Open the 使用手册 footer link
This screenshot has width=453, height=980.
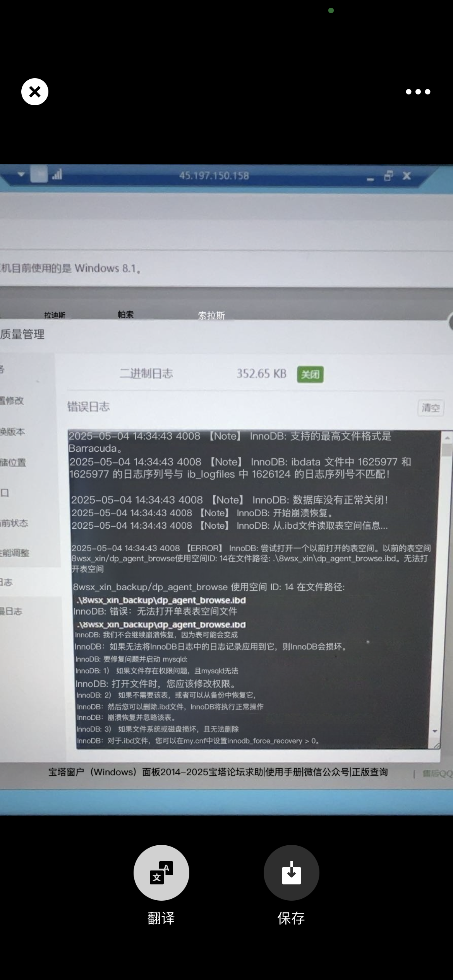point(284,772)
